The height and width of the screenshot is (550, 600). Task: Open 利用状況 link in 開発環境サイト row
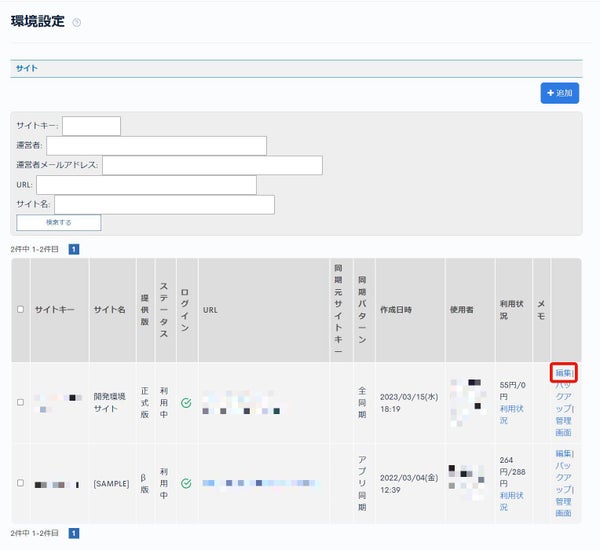511,415
